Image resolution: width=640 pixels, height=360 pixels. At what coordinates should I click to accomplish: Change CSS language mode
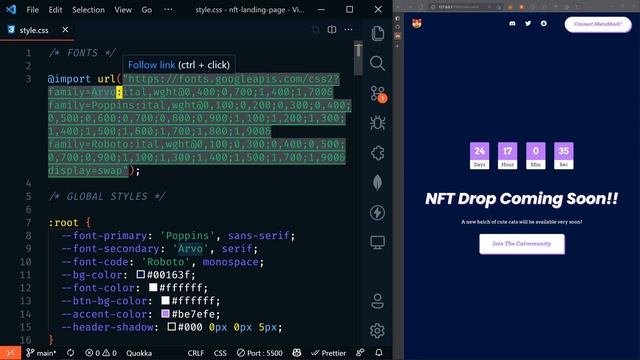(x=220, y=353)
